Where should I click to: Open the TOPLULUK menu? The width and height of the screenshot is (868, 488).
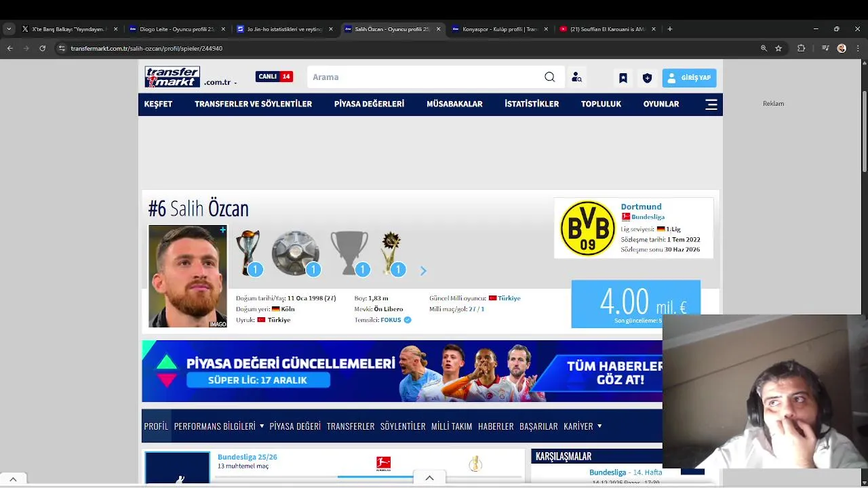pos(601,104)
